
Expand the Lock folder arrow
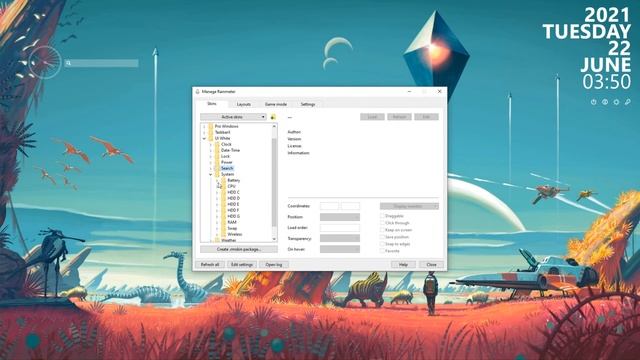point(211,156)
